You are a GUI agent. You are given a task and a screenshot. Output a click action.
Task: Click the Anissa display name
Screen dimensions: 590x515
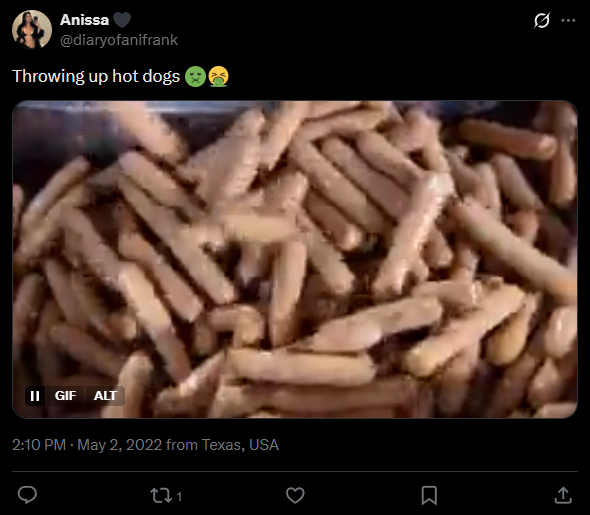point(84,20)
